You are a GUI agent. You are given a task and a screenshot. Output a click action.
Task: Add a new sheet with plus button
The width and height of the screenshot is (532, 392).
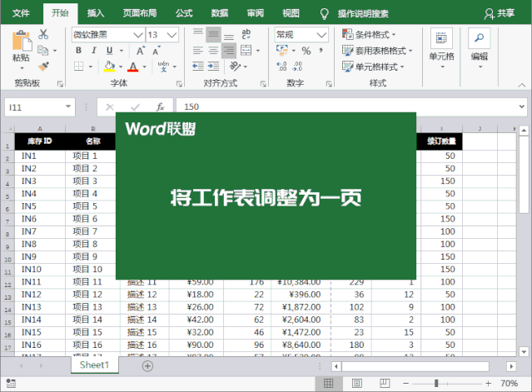pos(147,366)
